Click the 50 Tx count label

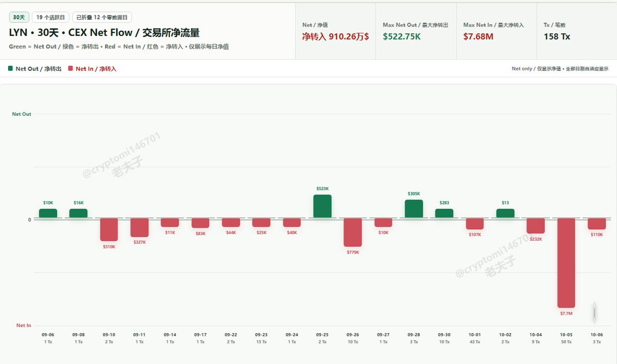point(566,342)
